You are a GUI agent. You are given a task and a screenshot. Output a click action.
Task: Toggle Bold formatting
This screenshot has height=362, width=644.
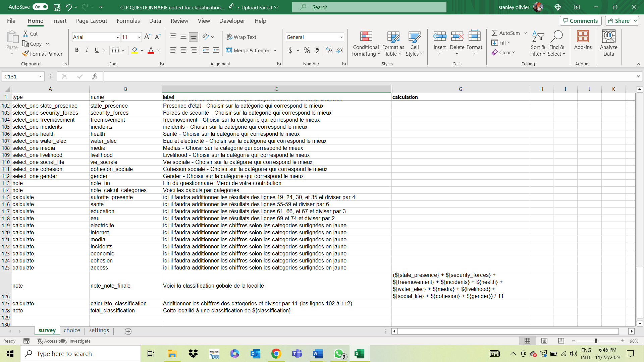click(77, 50)
